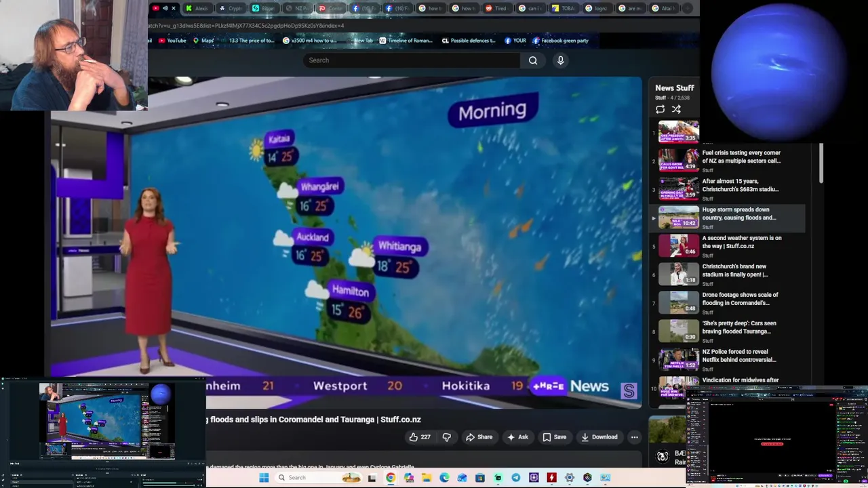Click the 4:19 fuel crisis thumbnail

(678, 161)
